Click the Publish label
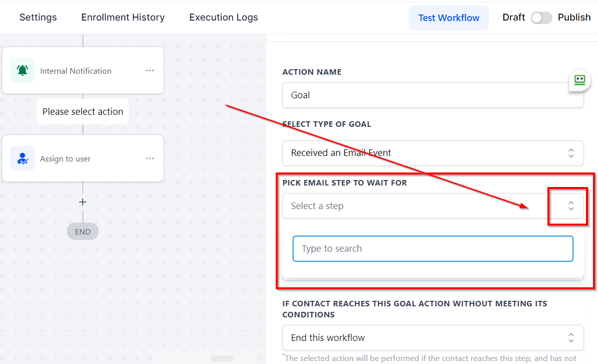This screenshot has width=598, height=364. [x=574, y=17]
